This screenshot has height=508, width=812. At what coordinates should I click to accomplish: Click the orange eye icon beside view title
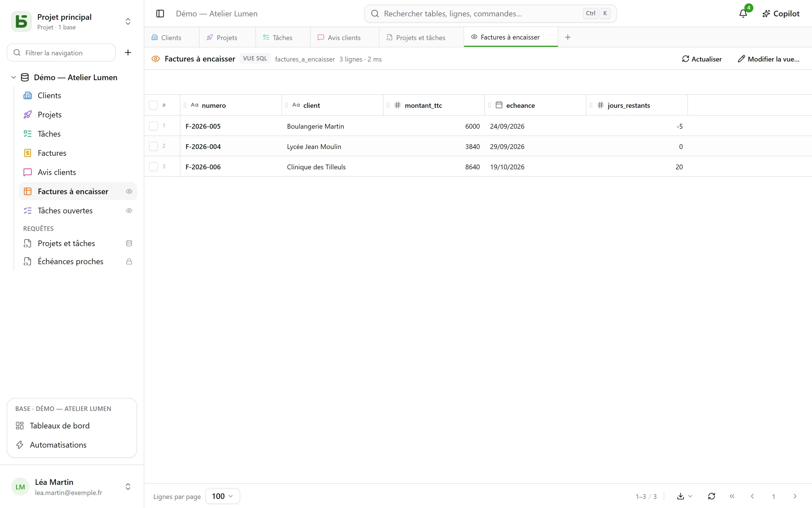(x=156, y=59)
